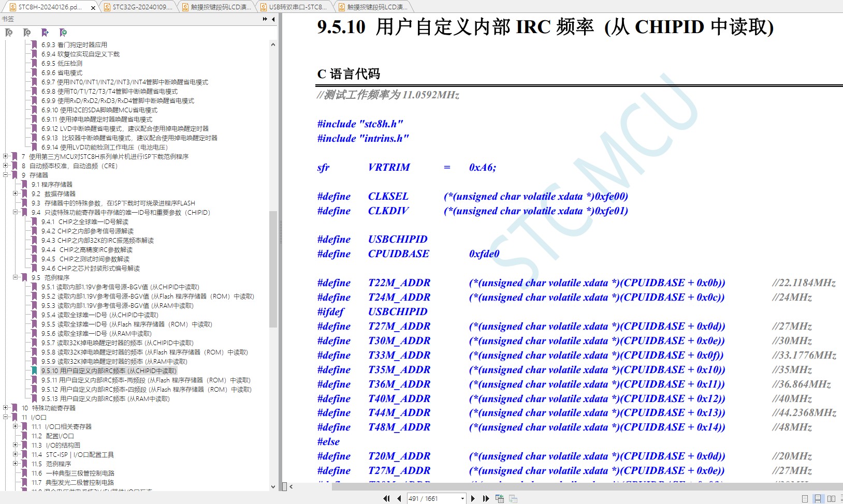
Task: Click the purple go-to-bookmark arrow icon
Action: (x=45, y=33)
